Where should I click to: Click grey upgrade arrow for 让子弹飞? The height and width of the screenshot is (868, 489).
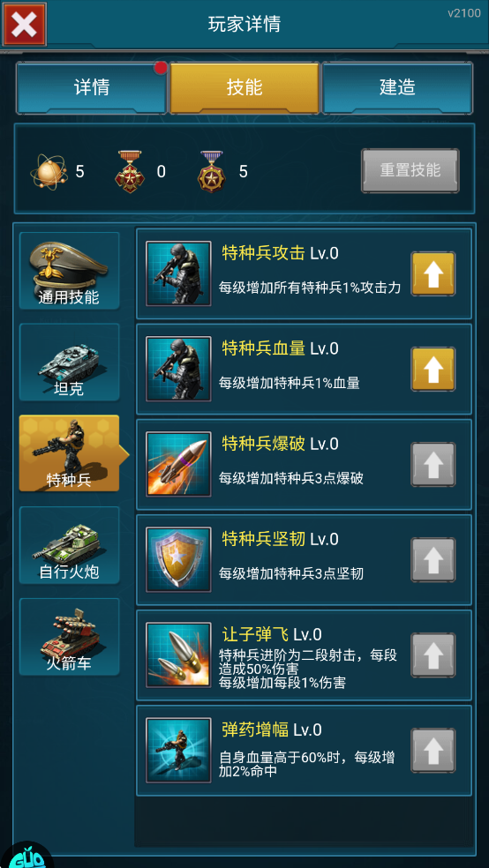[x=433, y=655]
